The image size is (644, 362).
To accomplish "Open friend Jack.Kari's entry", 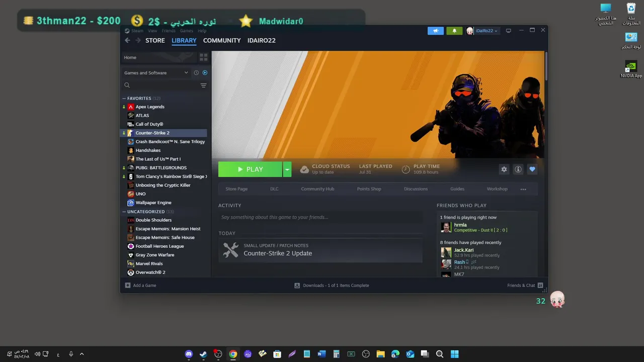I will coord(487,252).
